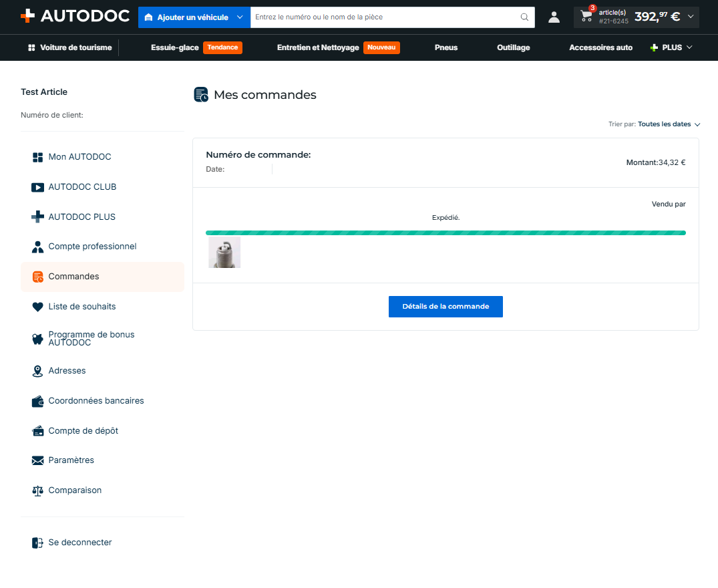Click the garage icon beside Ajouter un véhicule
The width and height of the screenshot is (718, 588).
[148, 17]
